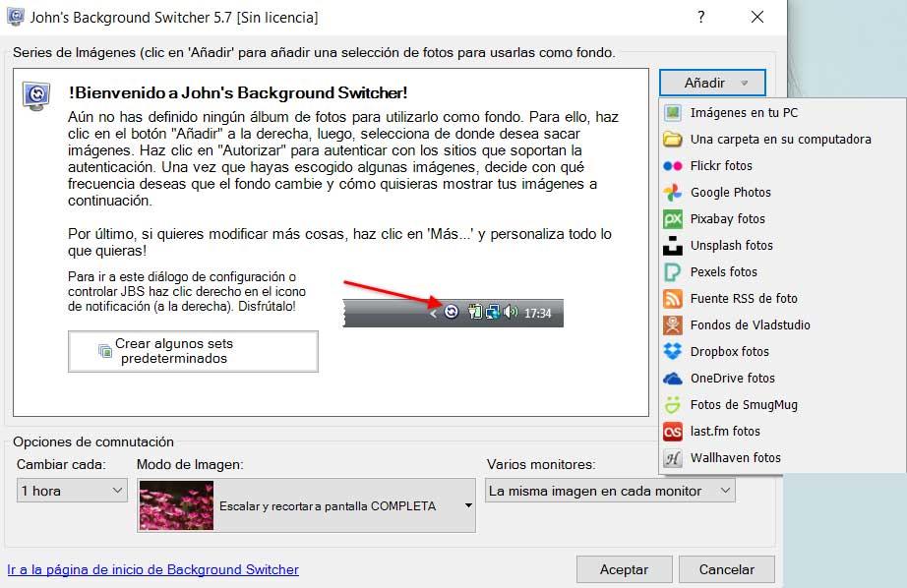Open the 'Varios monitores' dropdown
The width and height of the screenshot is (907, 588).
610,491
